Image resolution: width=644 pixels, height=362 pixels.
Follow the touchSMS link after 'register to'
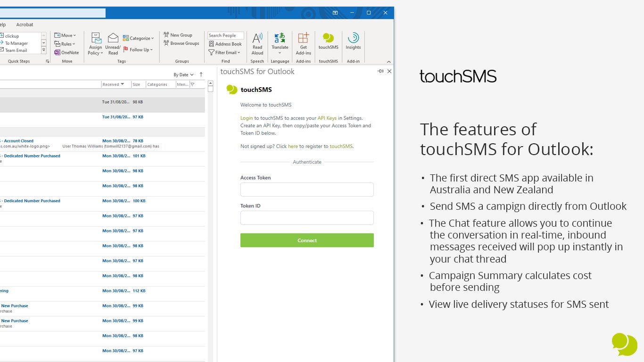pos(341,146)
